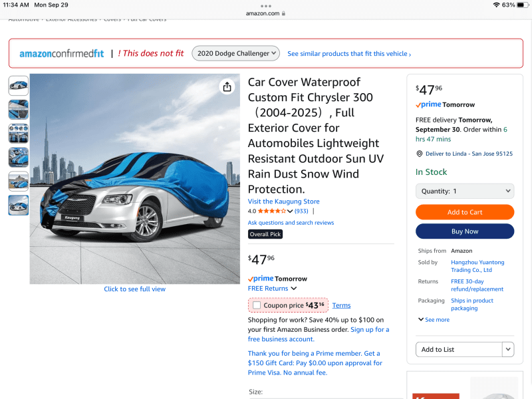
Task: Tap the three-dot multitasking icon at top
Action: coord(265,5)
